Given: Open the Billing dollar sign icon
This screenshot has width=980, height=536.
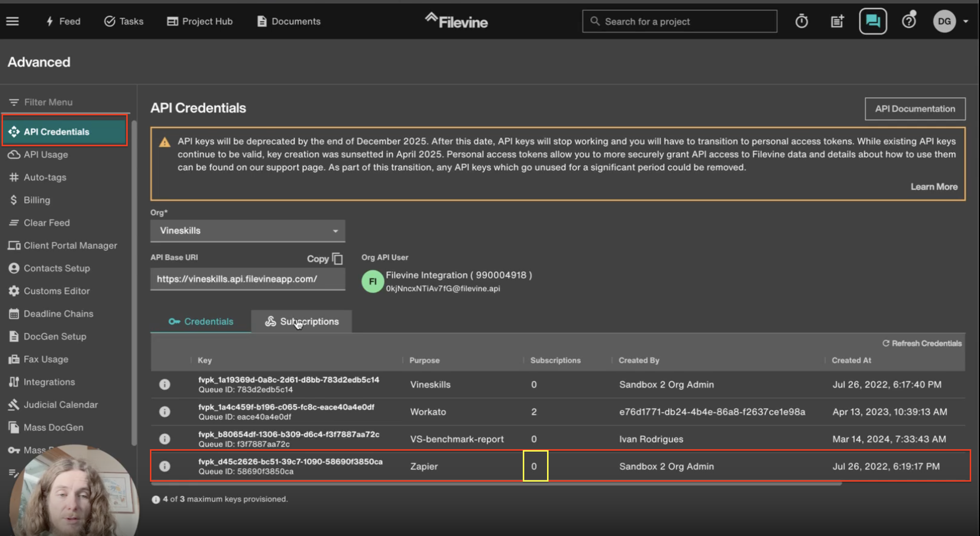Looking at the screenshot, I should (x=13, y=200).
